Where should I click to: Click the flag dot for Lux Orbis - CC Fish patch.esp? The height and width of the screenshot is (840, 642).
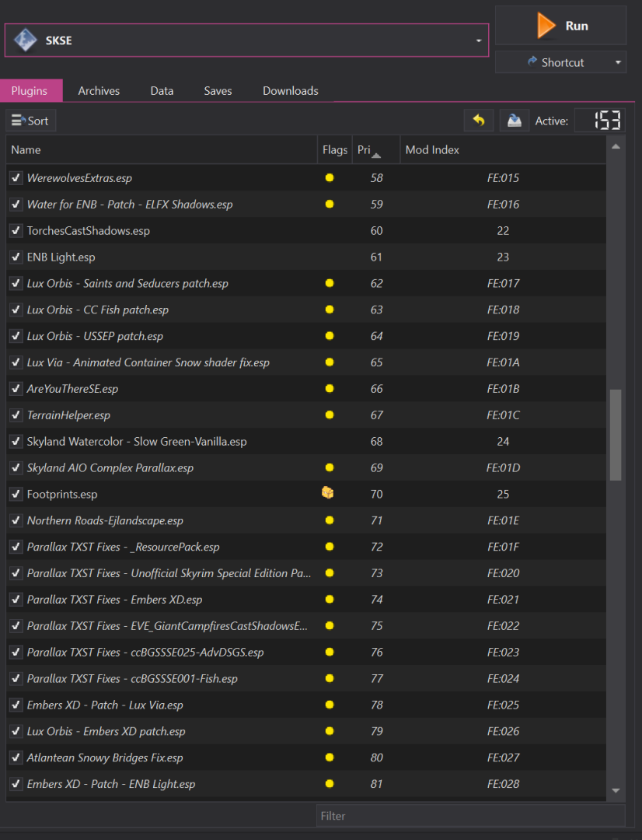click(x=330, y=310)
